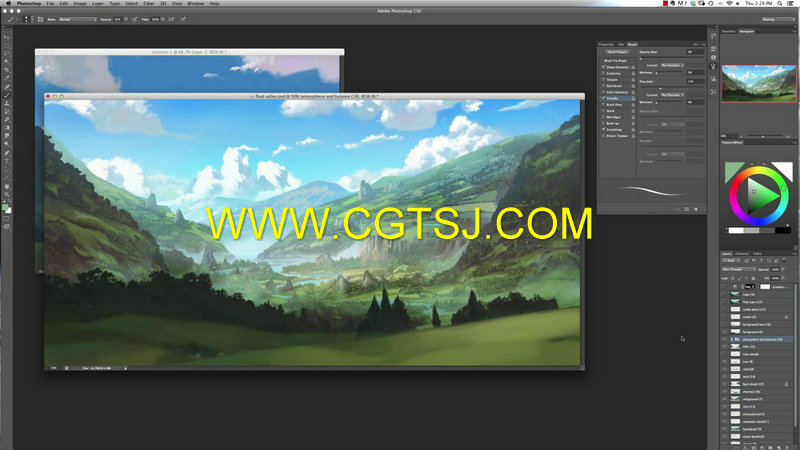
Task: Filter layers by type layers icon
Action: [761, 261]
